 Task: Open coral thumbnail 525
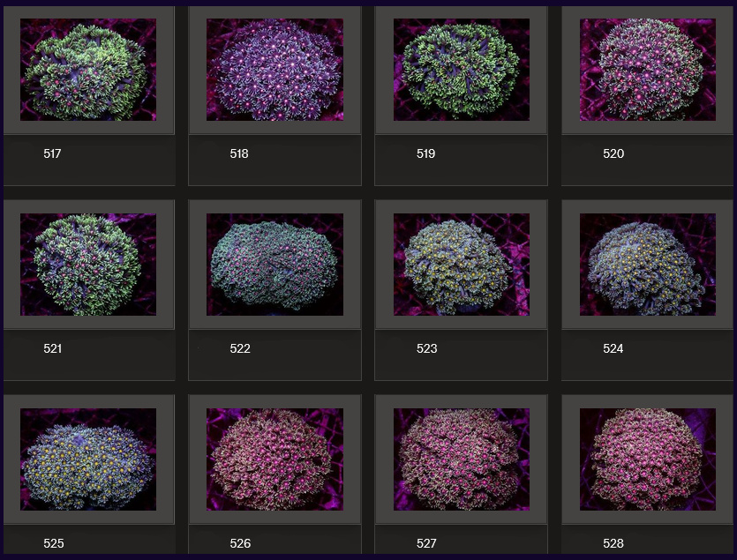[x=88, y=459]
